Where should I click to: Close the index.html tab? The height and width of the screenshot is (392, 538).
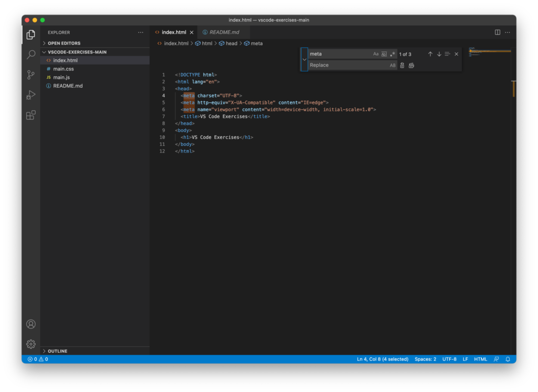(192, 32)
